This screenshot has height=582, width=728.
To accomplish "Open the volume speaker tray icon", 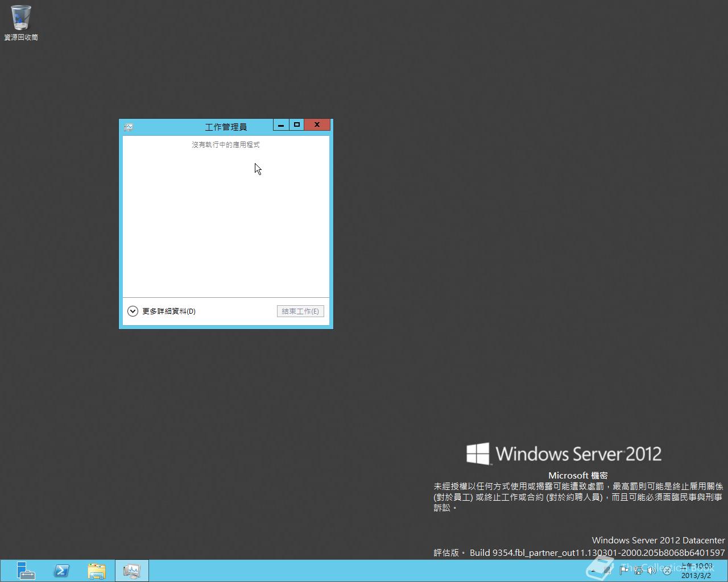I will [652, 570].
